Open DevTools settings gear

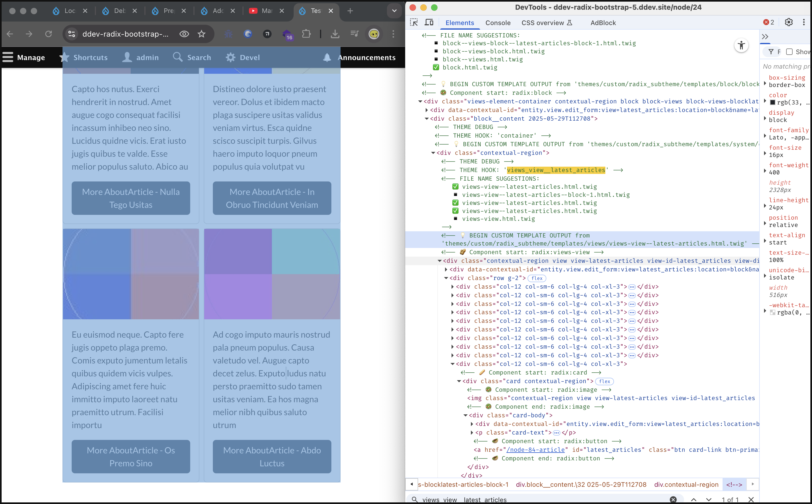coord(788,22)
